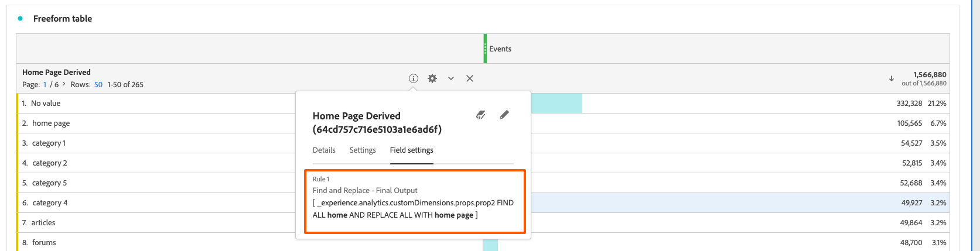
Task: Select the Events column header
Action: click(500, 49)
